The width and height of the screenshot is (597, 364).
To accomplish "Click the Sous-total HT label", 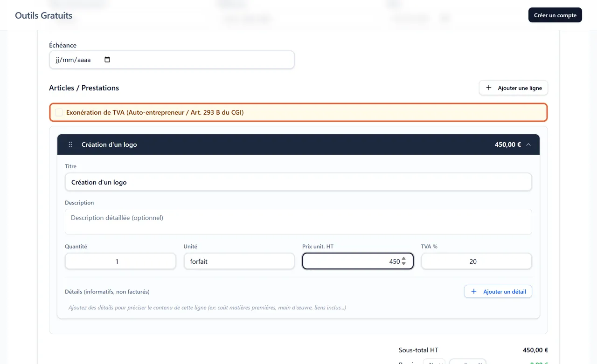I will 418,350.
